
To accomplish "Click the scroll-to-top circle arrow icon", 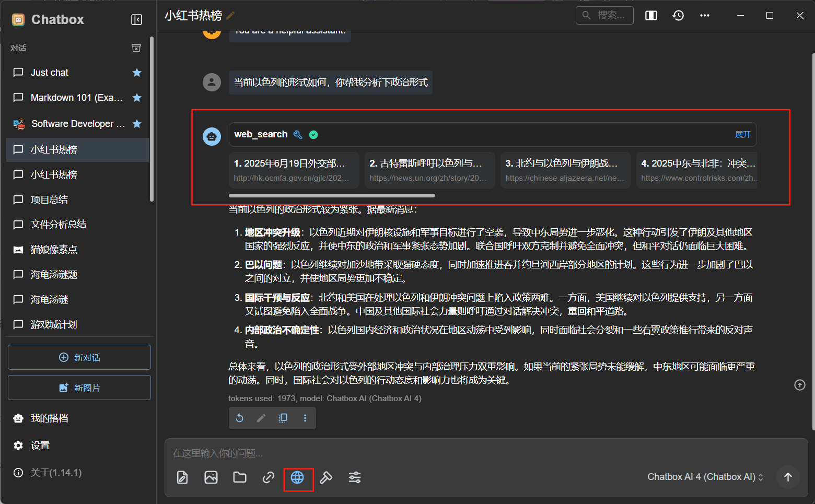I will click(800, 385).
